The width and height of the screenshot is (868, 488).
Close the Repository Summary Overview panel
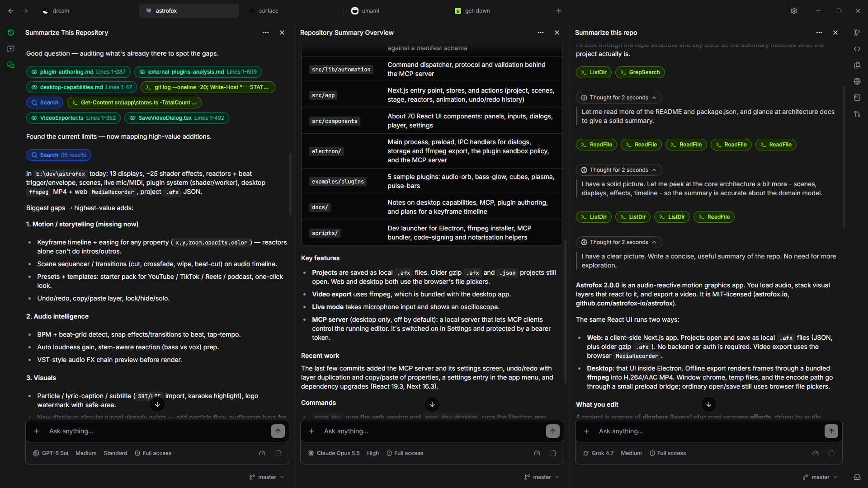[x=557, y=33]
